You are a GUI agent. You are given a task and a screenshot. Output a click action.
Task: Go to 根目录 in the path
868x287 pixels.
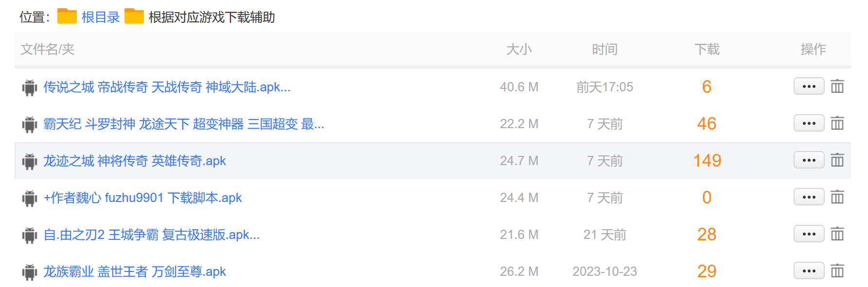pyautogui.click(x=101, y=17)
